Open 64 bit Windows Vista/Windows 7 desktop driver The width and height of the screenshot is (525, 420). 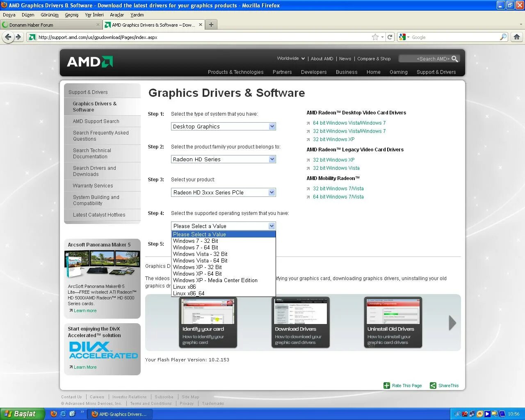tap(349, 123)
